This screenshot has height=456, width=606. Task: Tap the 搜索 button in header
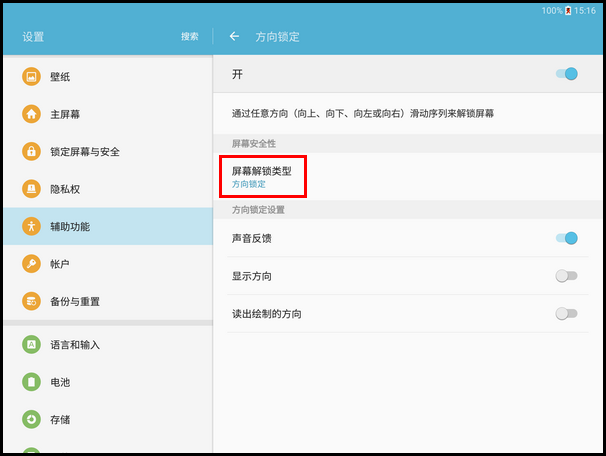point(190,36)
